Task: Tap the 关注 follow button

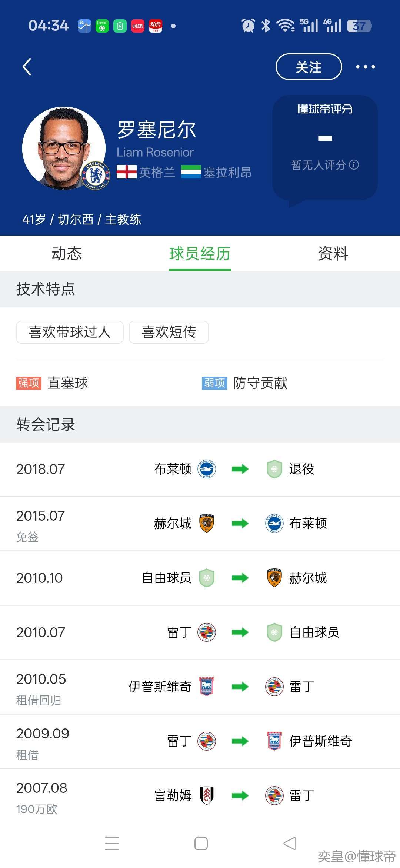Action: [x=309, y=67]
